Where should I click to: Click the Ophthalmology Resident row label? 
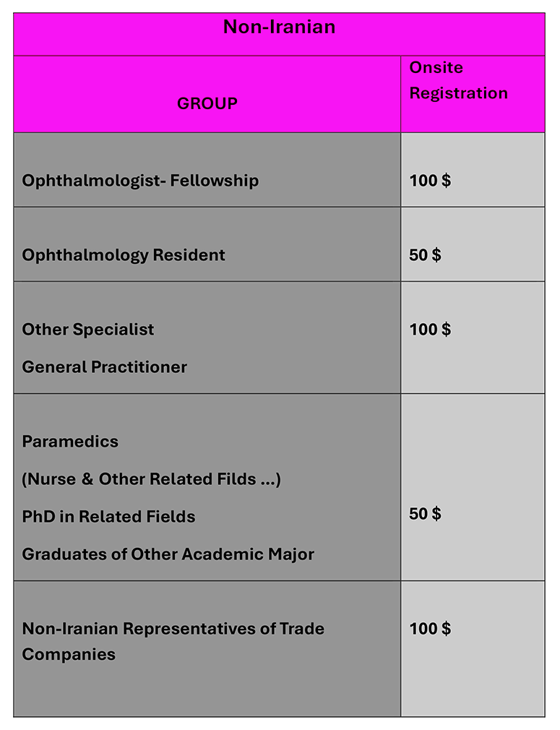(124, 255)
